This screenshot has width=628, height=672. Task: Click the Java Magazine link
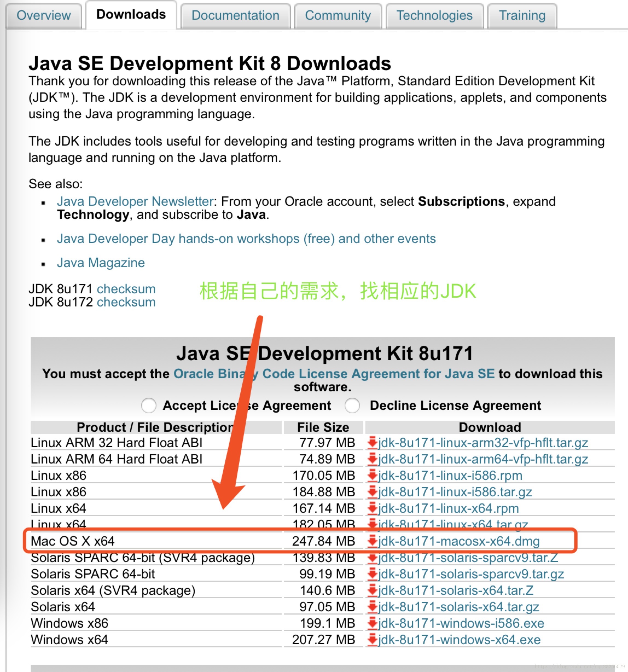pyautogui.click(x=101, y=263)
